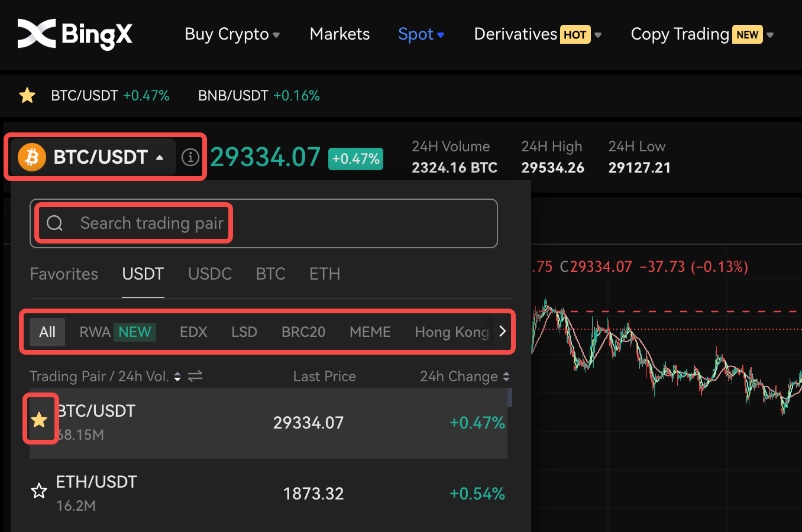Focus the Search trading pair field
This screenshot has height=532, width=802.
(x=284, y=223)
